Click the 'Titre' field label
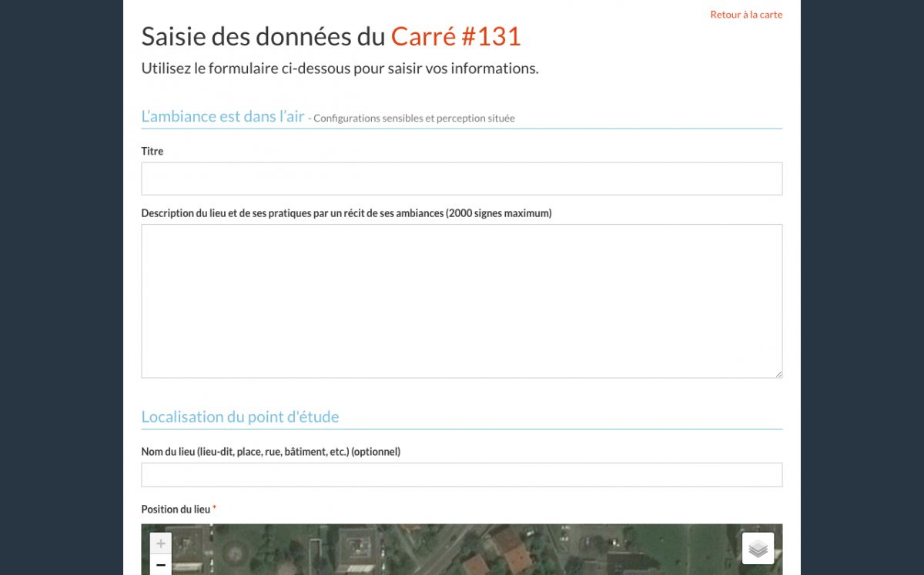Image resolution: width=924 pixels, height=575 pixels. click(x=152, y=152)
